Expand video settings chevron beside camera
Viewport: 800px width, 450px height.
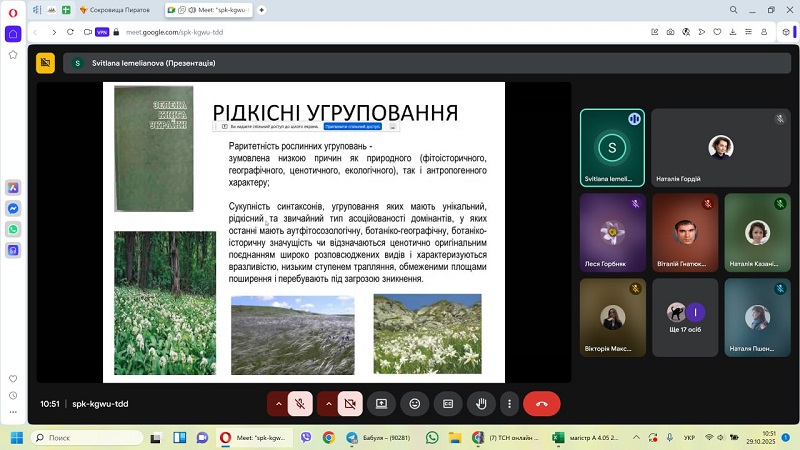tap(328, 404)
